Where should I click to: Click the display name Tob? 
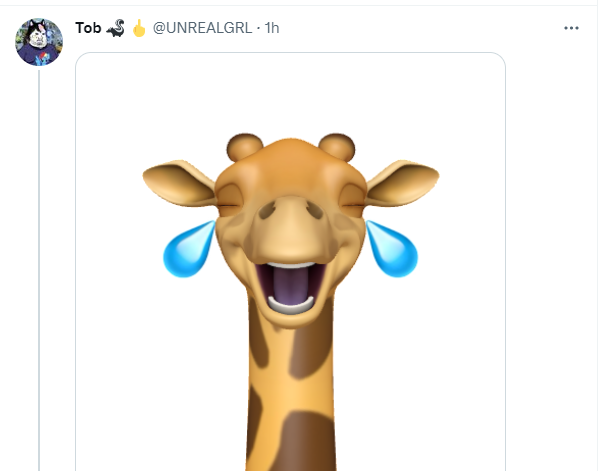tap(88, 28)
